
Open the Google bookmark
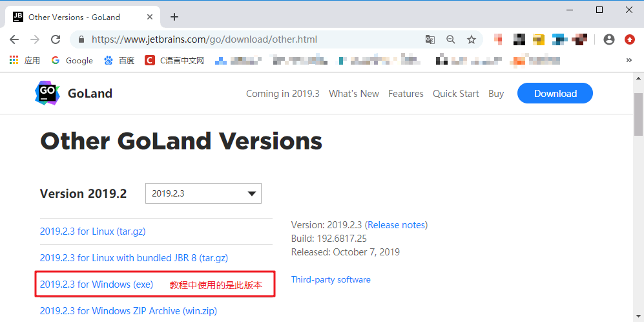click(x=72, y=61)
